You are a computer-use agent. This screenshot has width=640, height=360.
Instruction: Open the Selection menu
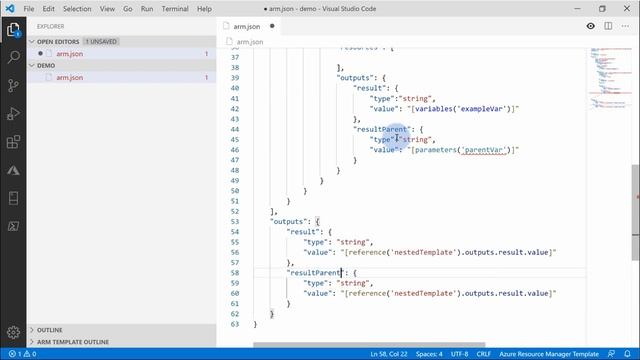[77, 9]
